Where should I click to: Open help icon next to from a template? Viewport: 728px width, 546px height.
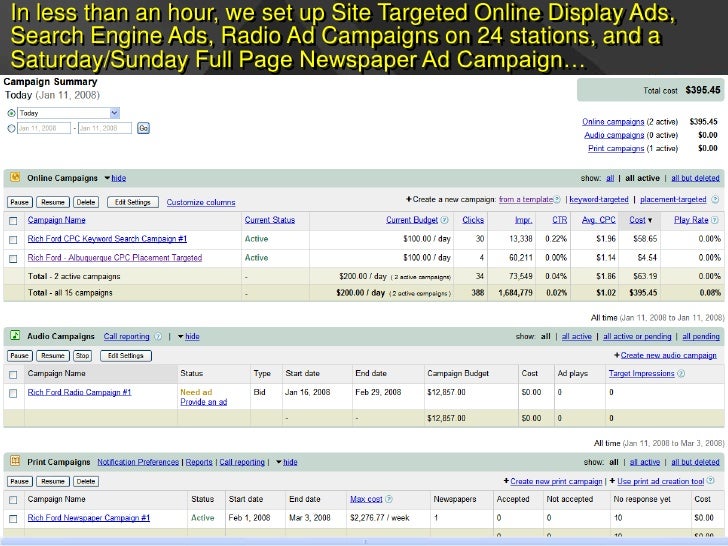tap(557, 200)
